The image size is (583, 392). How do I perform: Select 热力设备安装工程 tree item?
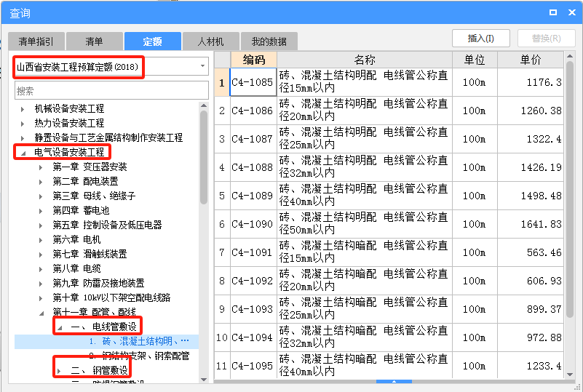coord(69,123)
